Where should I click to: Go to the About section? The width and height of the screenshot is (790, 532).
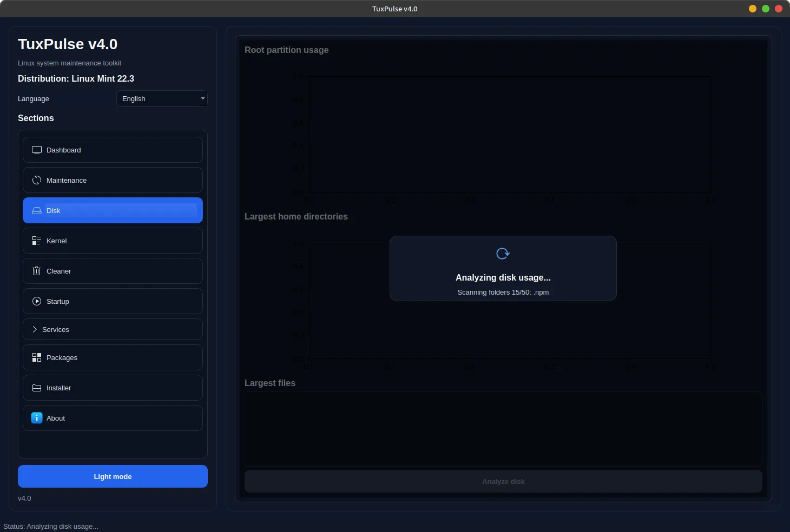coord(113,418)
